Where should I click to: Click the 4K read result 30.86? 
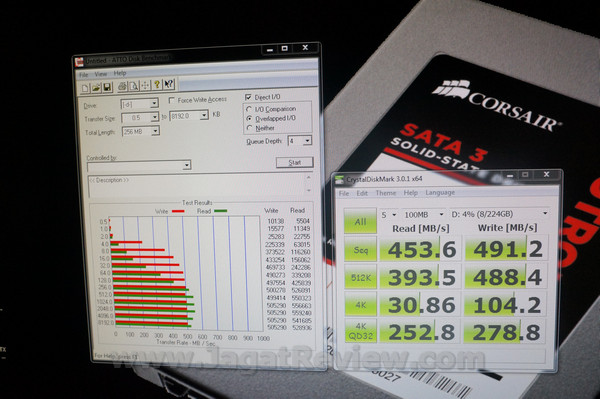(421, 305)
